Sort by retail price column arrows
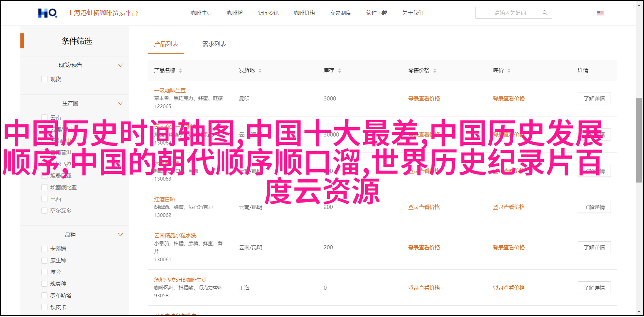 point(435,71)
